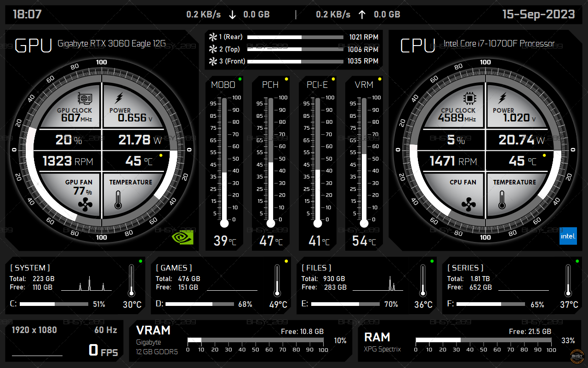Click the GPU power lightning bolt icon
588x368 pixels.
[x=119, y=98]
